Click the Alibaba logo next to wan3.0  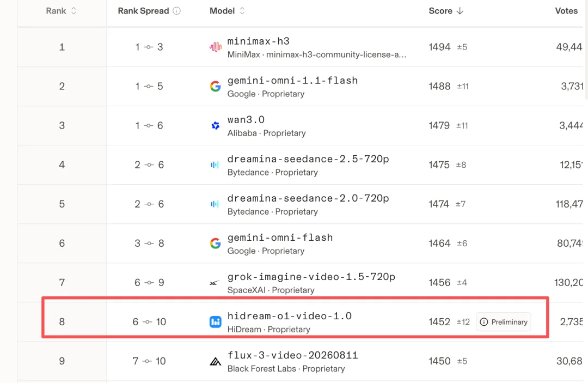click(215, 125)
